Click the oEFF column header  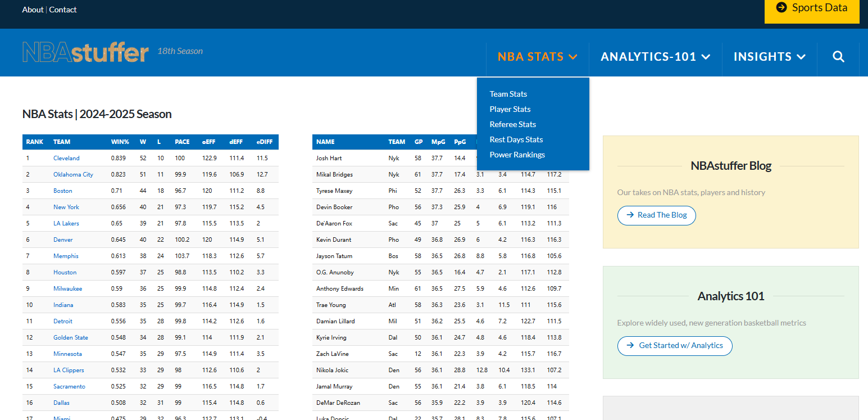(209, 142)
